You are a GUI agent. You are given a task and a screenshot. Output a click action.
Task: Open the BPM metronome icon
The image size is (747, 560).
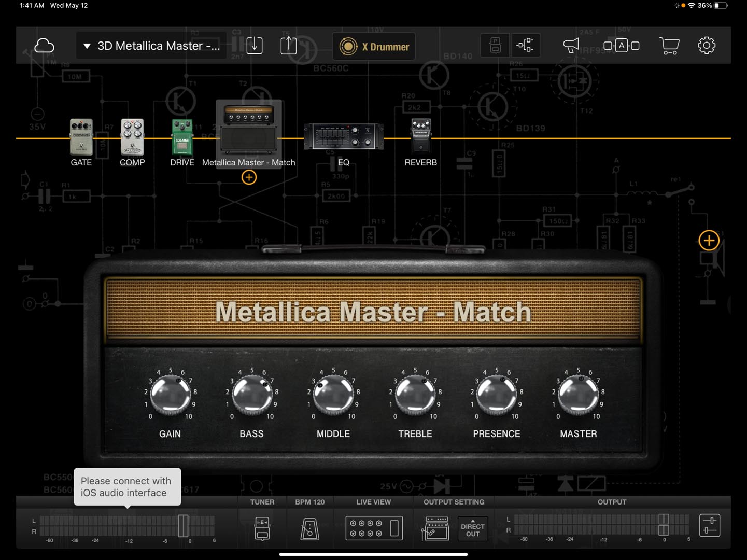[310, 529]
